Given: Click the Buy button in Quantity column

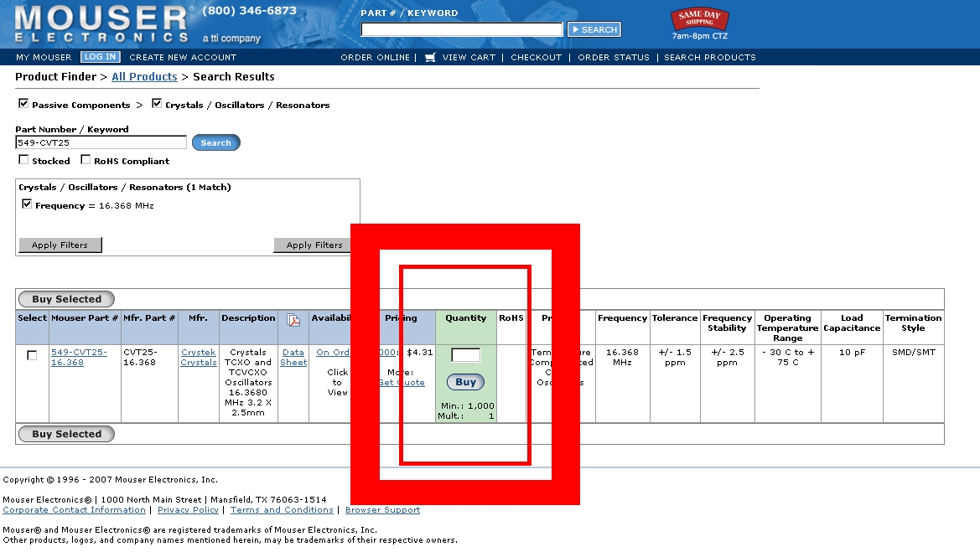Looking at the screenshot, I should 465,382.
